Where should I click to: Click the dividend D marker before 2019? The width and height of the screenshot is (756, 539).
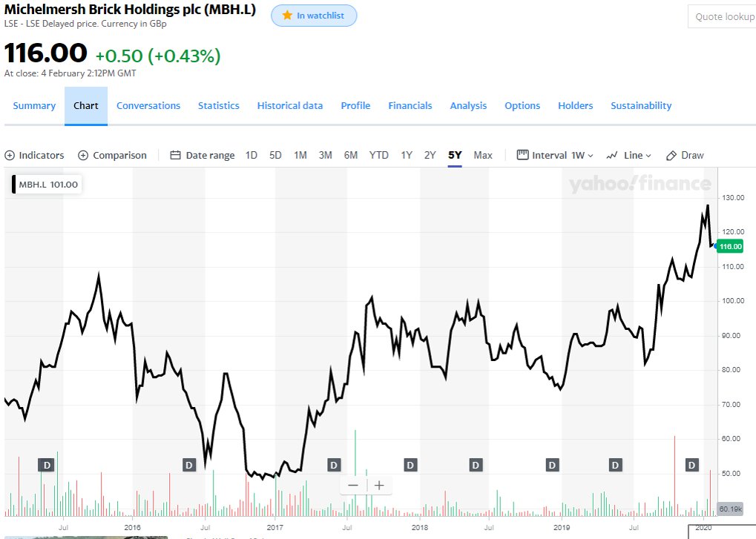[x=552, y=466]
